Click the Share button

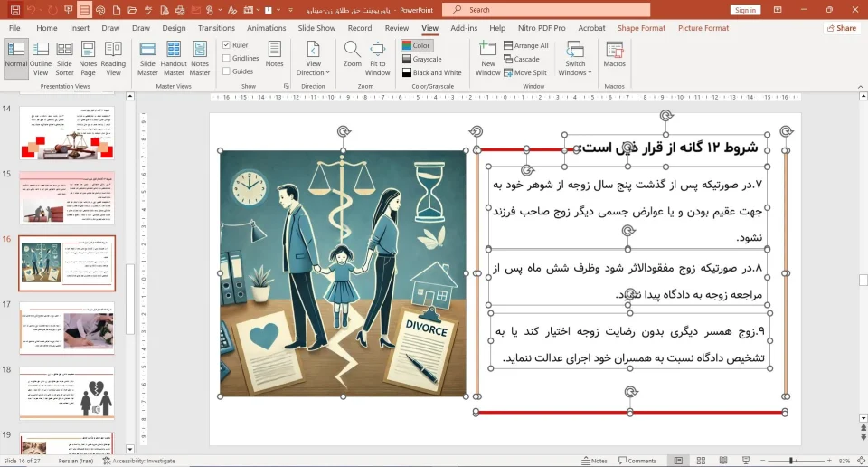click(842, 28)
